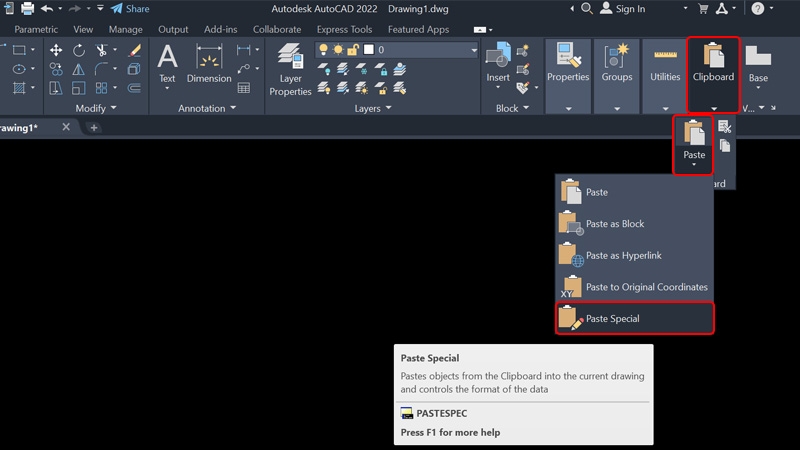Click the Multileader icon

(x=243, y=68)
